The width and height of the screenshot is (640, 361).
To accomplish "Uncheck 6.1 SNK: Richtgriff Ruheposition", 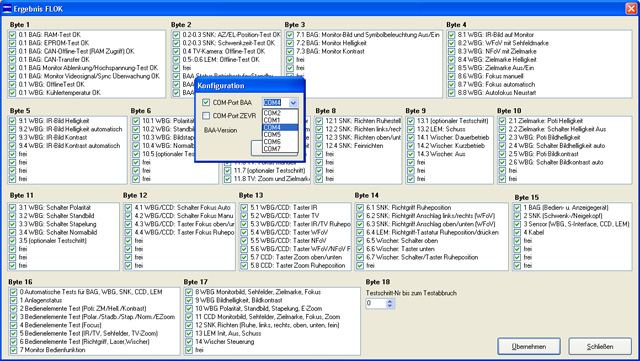I will [x=360, y=208].
